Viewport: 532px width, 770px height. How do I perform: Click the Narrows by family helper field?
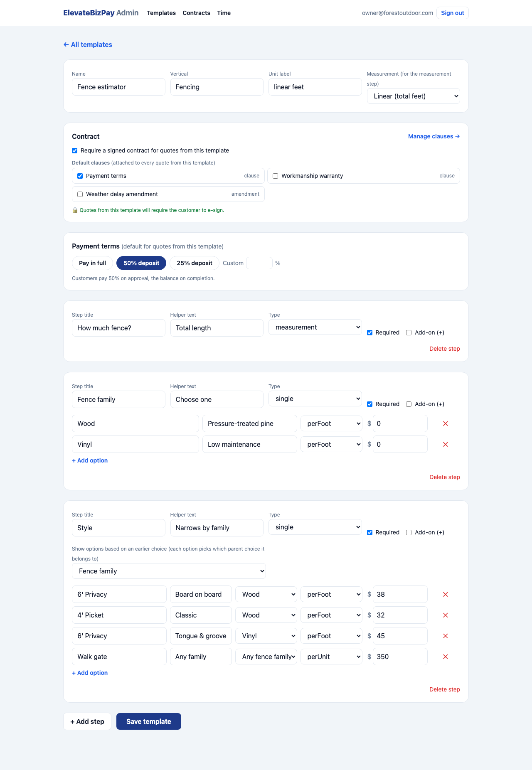217,528
